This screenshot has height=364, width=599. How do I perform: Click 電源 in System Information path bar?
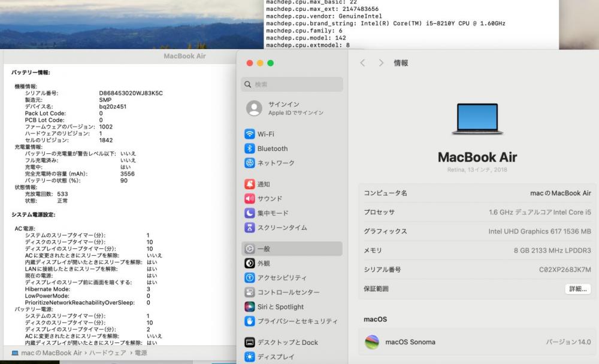pos(141,353)
